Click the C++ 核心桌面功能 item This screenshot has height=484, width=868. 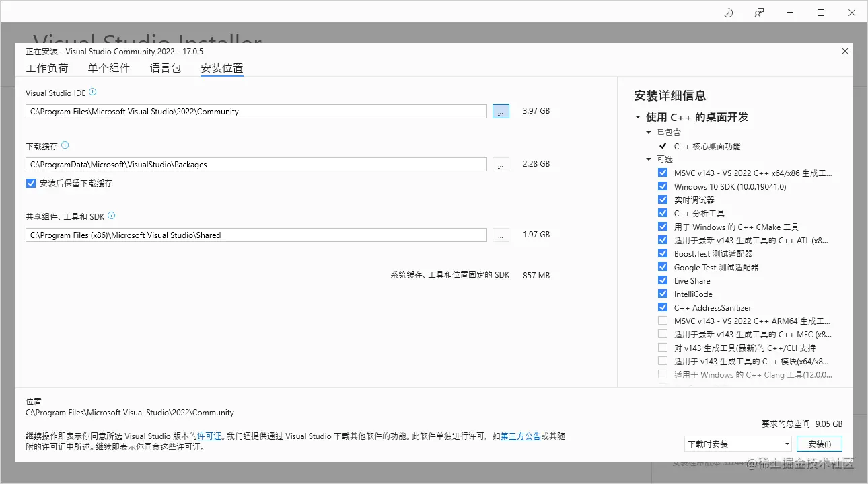pos(707,146)
